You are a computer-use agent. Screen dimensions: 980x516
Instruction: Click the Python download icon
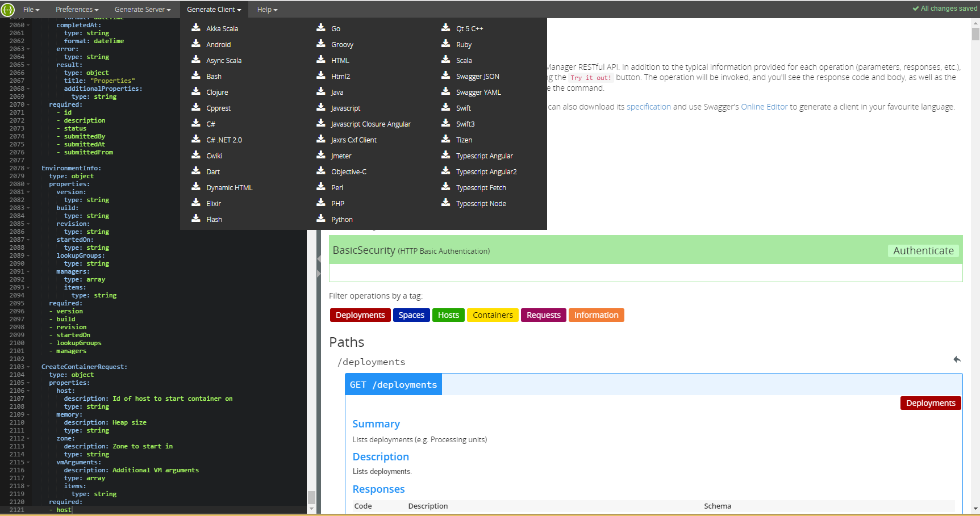pyautogui.click(x=321, y=219)
